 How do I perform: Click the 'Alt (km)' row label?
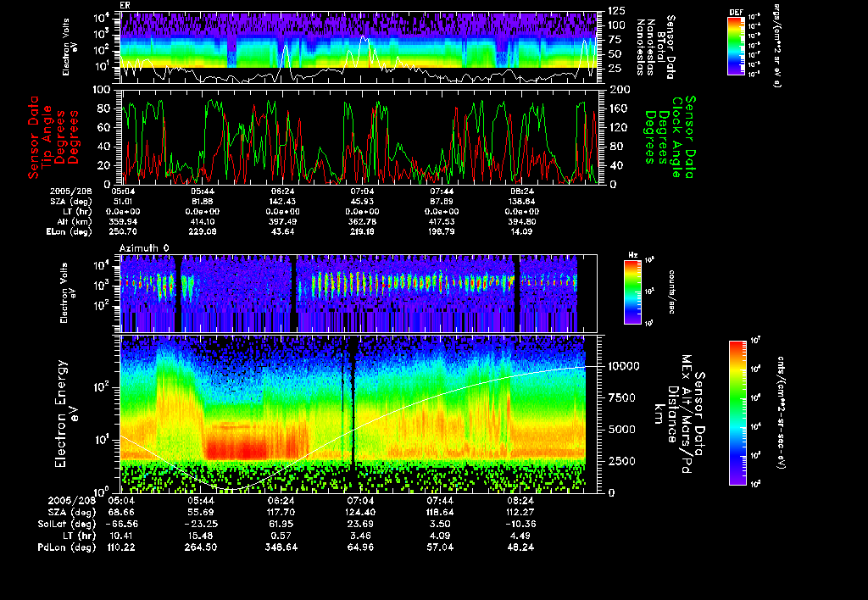click(75, 221)
